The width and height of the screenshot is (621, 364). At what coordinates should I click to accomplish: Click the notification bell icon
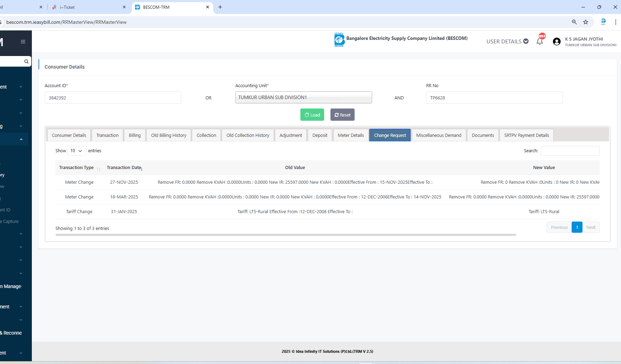click(539, 42)
